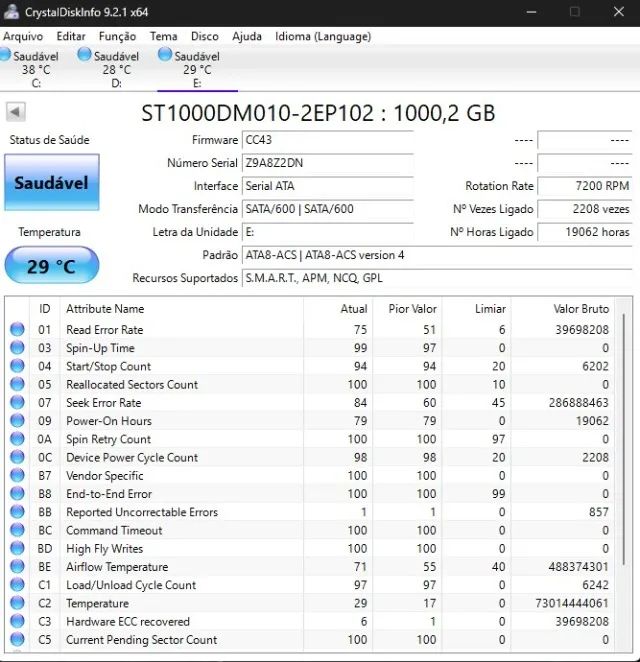The width and height of the screenshot is (640, 662).
Task: Click the Limiar column header
Action: (x=477, y=309)
